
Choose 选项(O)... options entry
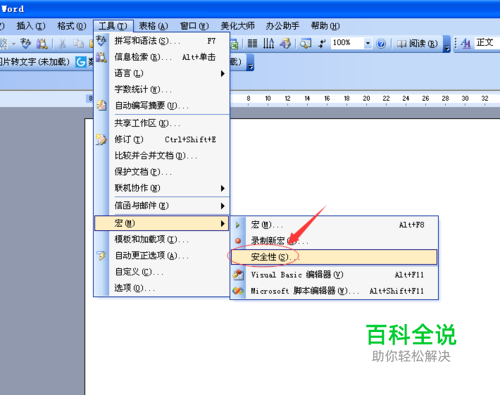point(162,288)
